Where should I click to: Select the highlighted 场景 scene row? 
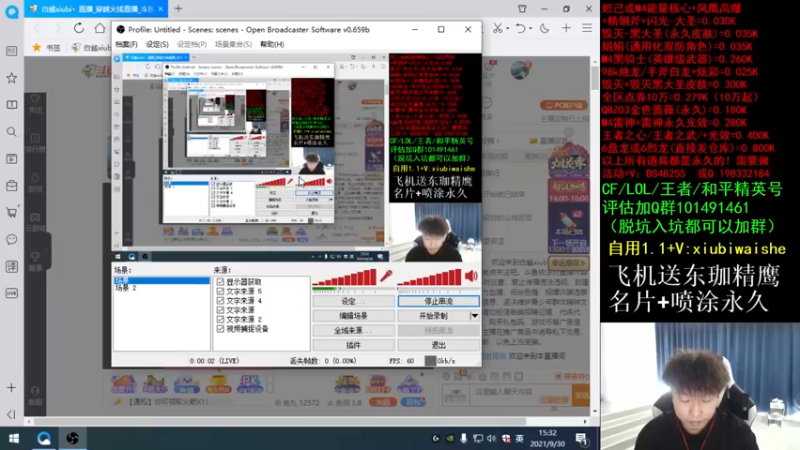[161, 281]
